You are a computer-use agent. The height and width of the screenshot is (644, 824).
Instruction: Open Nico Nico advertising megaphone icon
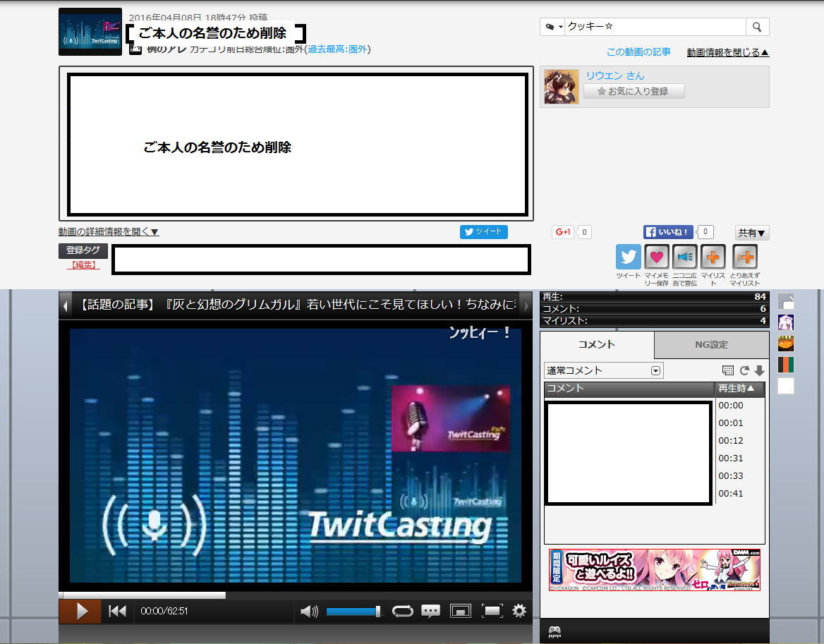(x=685, y=257)
